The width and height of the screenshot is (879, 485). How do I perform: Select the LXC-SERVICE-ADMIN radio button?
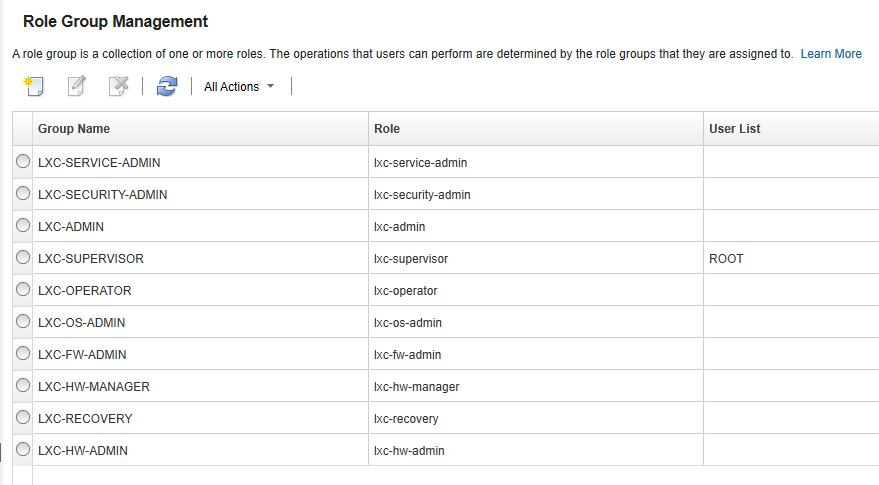pos(23,161)
